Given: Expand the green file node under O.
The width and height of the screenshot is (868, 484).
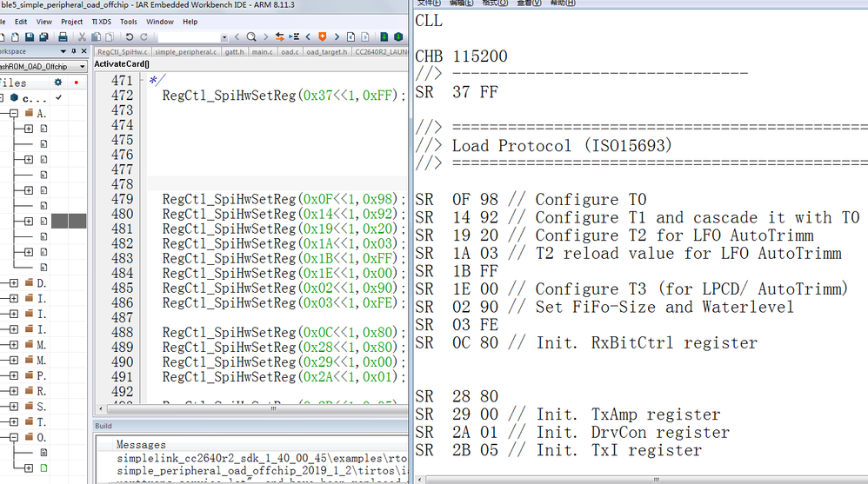Looking at the screenshot, I should tap(28, 468).
